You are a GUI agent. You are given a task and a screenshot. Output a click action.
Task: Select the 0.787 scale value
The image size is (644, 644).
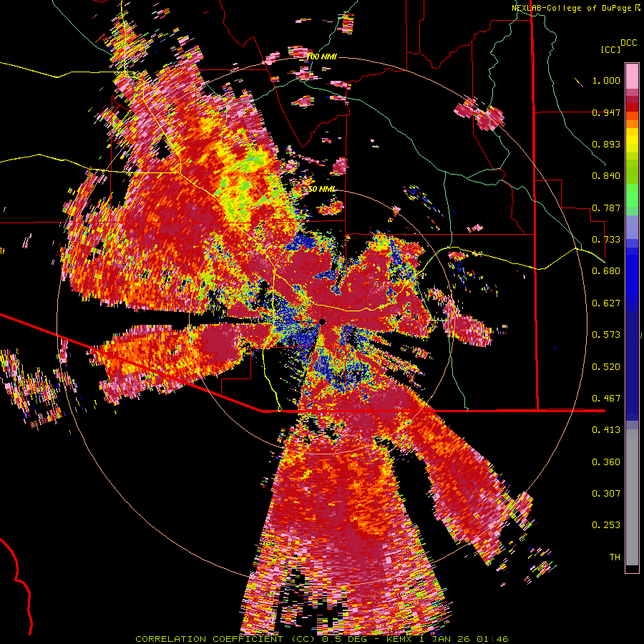click(x=606, y=208)
